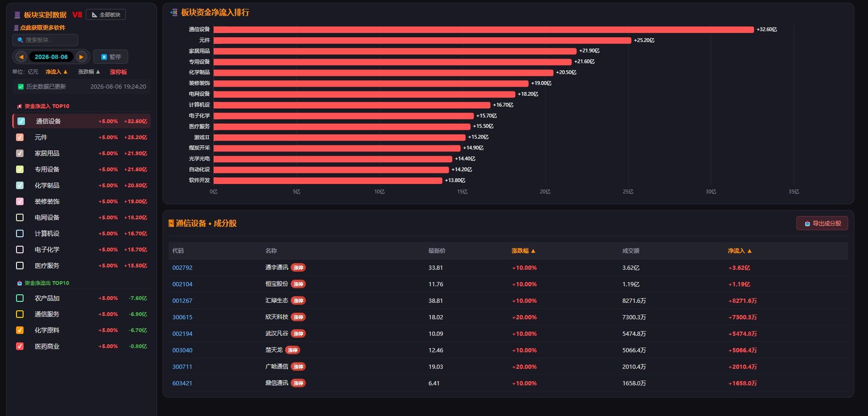Click the 板块资金净流入排行 chart header icon

pyautogui.click(x=174, y=13)
